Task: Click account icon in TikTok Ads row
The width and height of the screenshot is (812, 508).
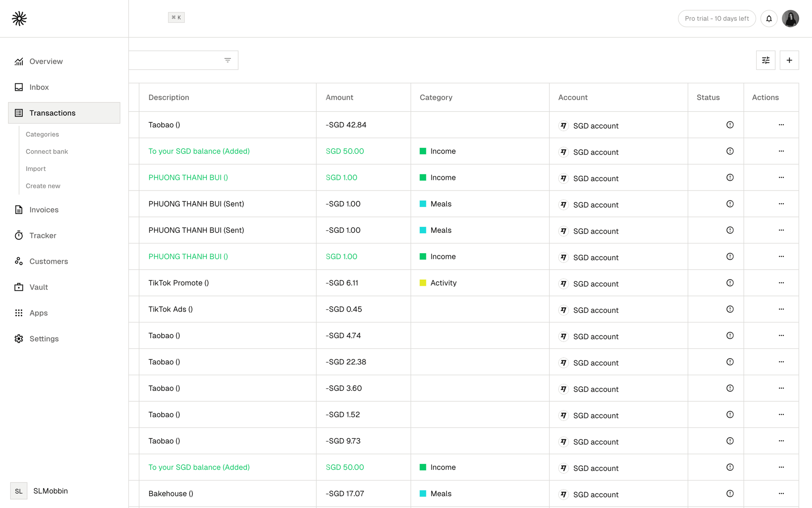Action: (x=563, y=310)
